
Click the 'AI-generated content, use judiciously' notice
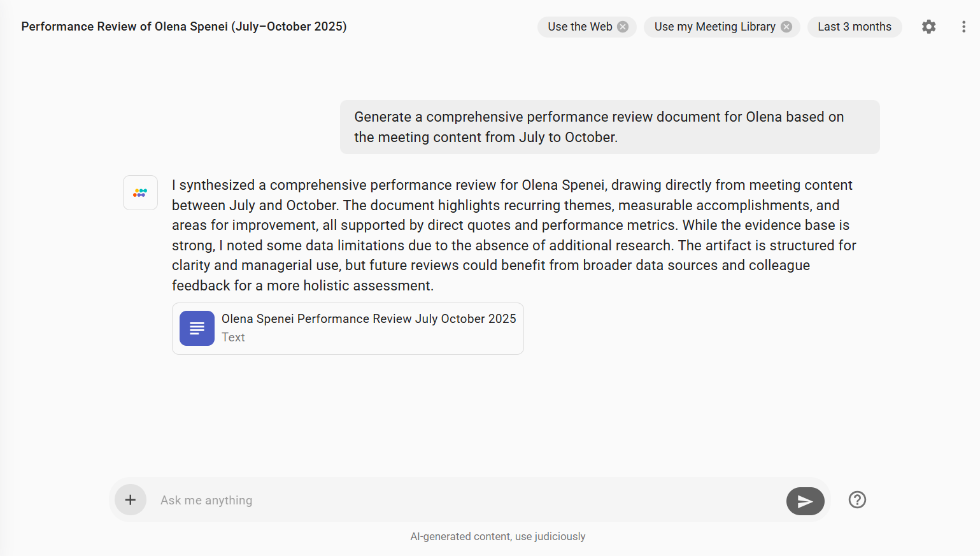pyautogui.click(x=497, y=536)
